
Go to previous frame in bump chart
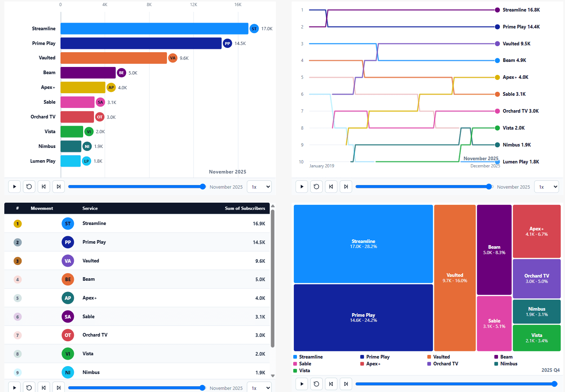[x=331, y=186]
